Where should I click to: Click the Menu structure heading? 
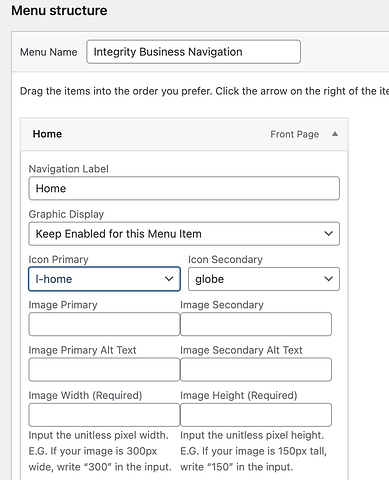(59, 10)
